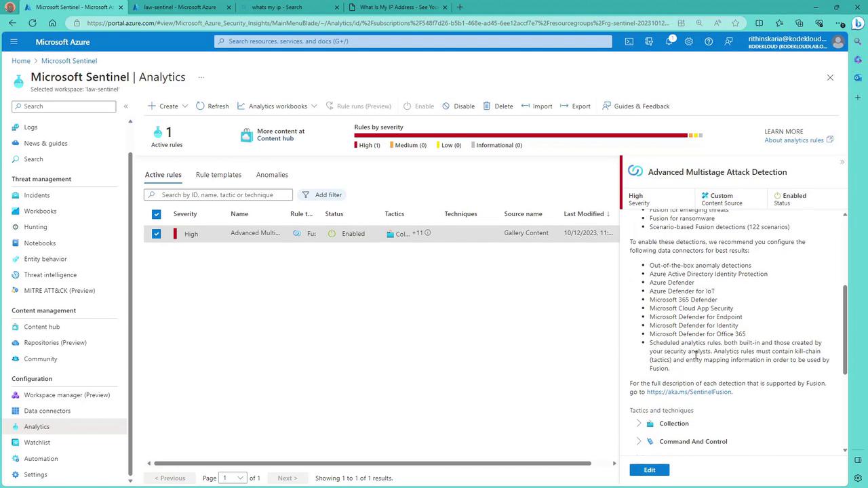Close the Microsoft Sentinel blade
Viewport: 868px width, 488px height.
830,77
